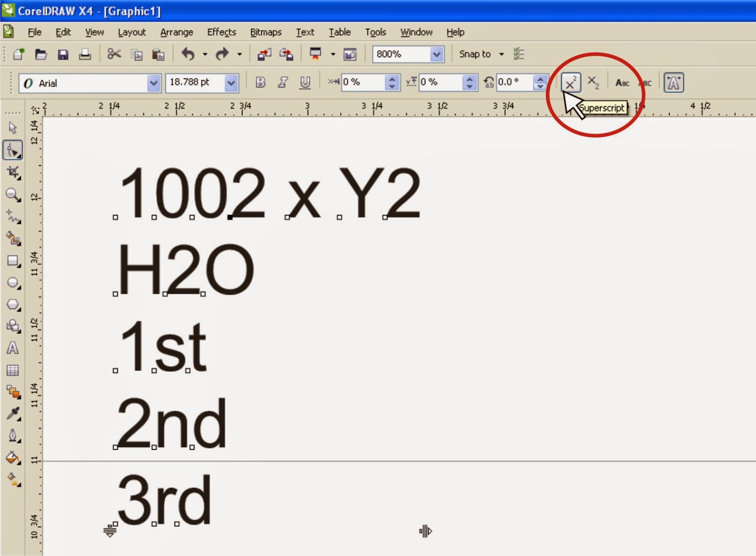Open the Text menu
The width and height of the screenshot is (756, 556).
tap(305, 32)
